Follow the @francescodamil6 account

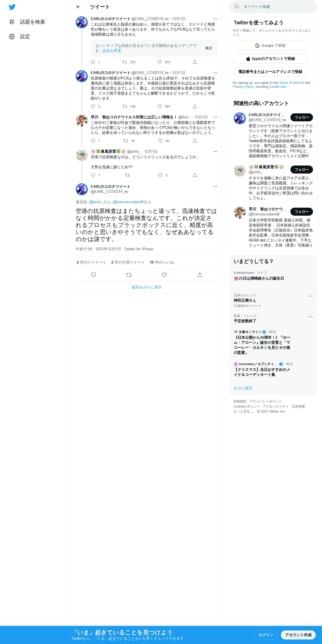(x=301, y=212)
